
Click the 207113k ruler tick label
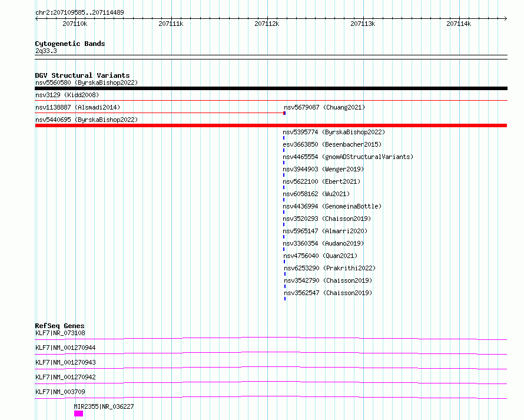point(363,24)
